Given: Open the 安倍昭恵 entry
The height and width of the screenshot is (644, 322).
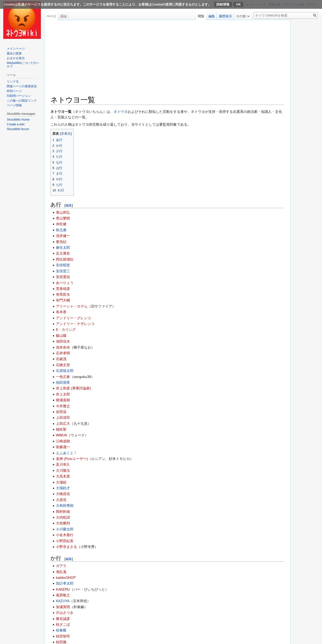Looking at the screenshot, I should pyautogui.click(x=63, y=265).
